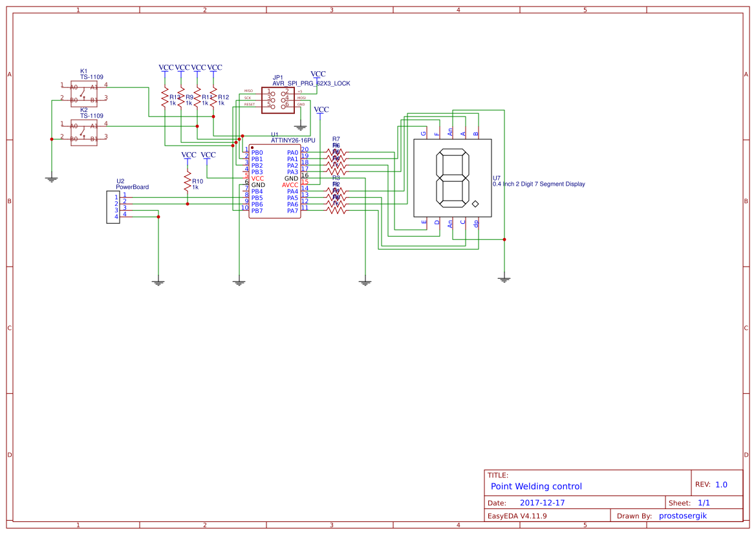Click the R10 1k resistor symbol
The height and width of the screenshot is (535, 756).
(189, 182)
